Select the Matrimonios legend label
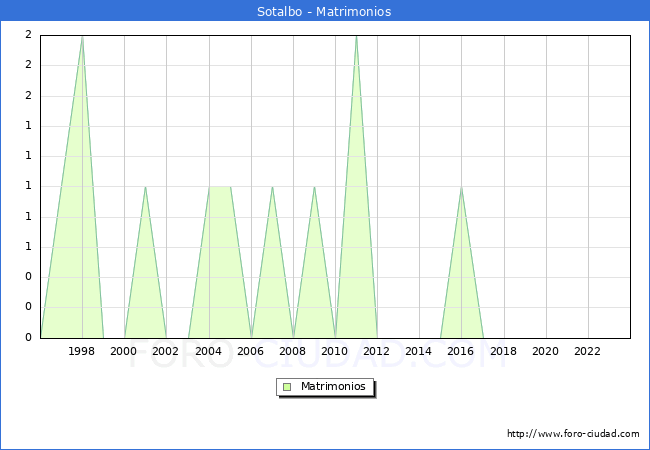Image resolution: width=650 pixels, height=450 pixels. click(334, 386)
